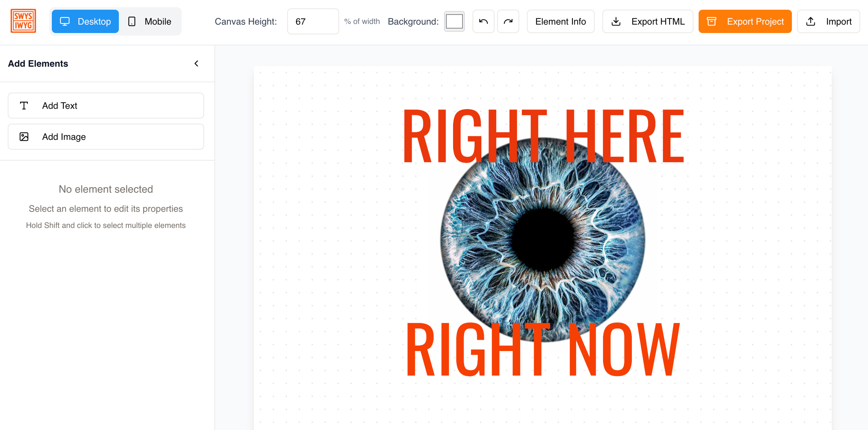Click the undo arrow icon
This screenshot has height=430, width=868.
point(483,22)
